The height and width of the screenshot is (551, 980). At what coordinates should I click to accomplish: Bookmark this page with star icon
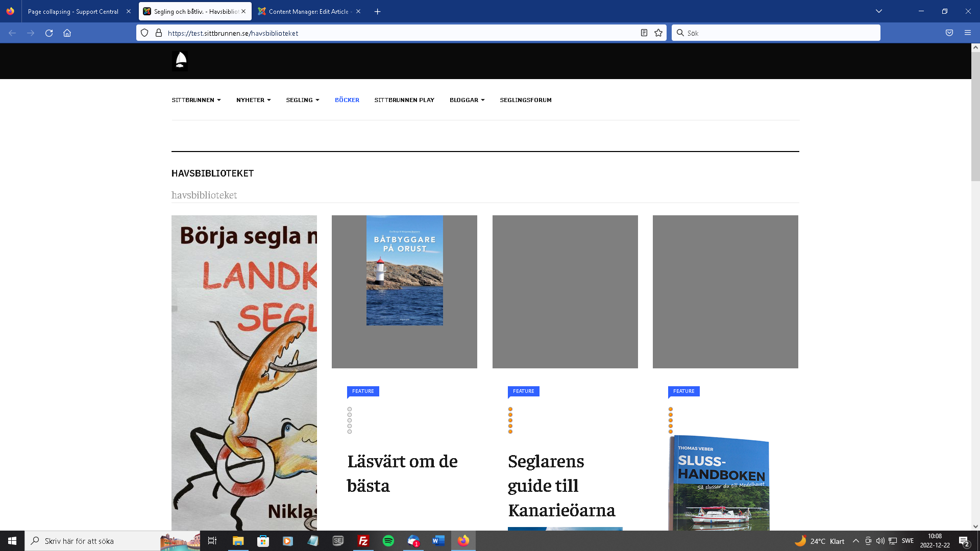(658, 33)
